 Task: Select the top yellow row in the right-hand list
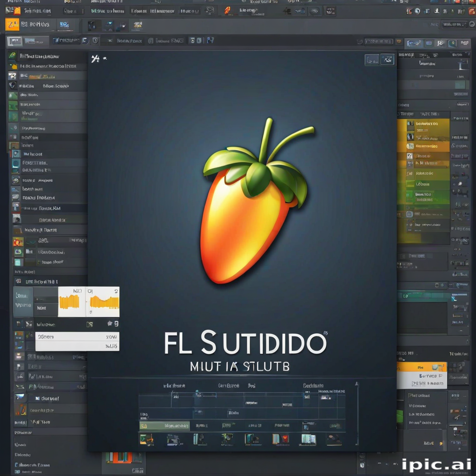coord(423,124)
